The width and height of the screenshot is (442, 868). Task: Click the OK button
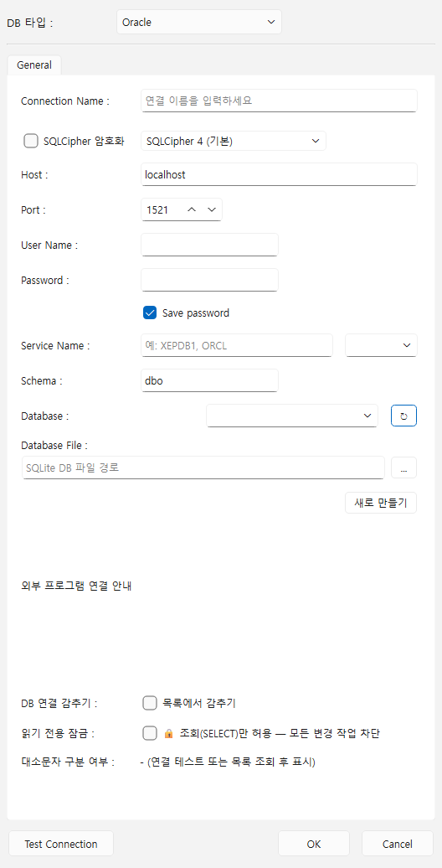tap(314, 845)
